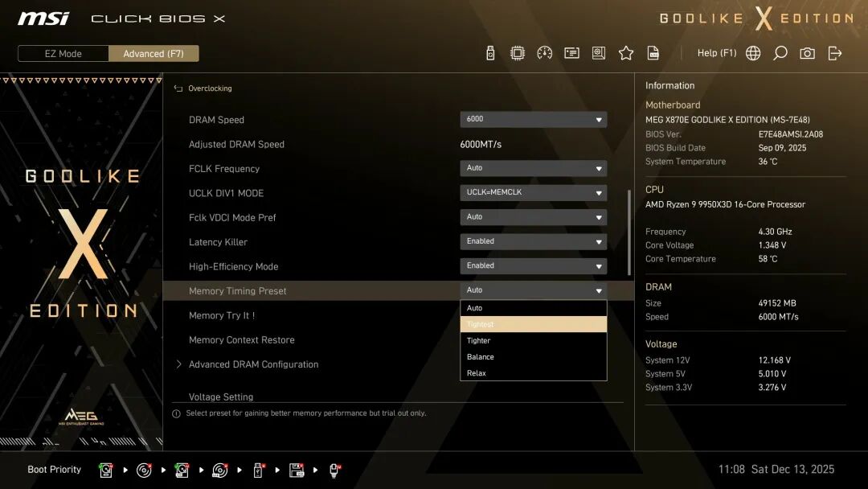Select the plain CD/DVD boot device
Viewport: 868px width, 489px height.
[144, 471]
